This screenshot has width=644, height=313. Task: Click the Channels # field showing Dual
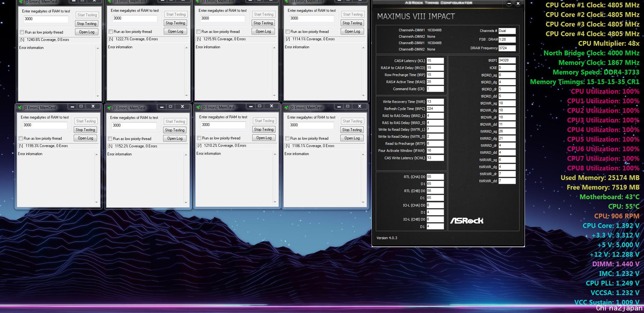(507, 31)
